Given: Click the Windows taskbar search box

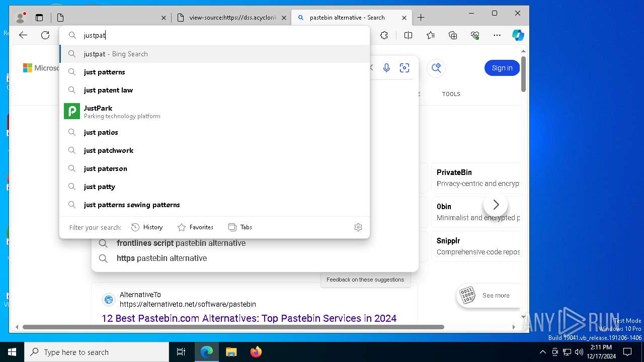Looking at the screenshot, I should pyautogui.click(x=97, y=352).
